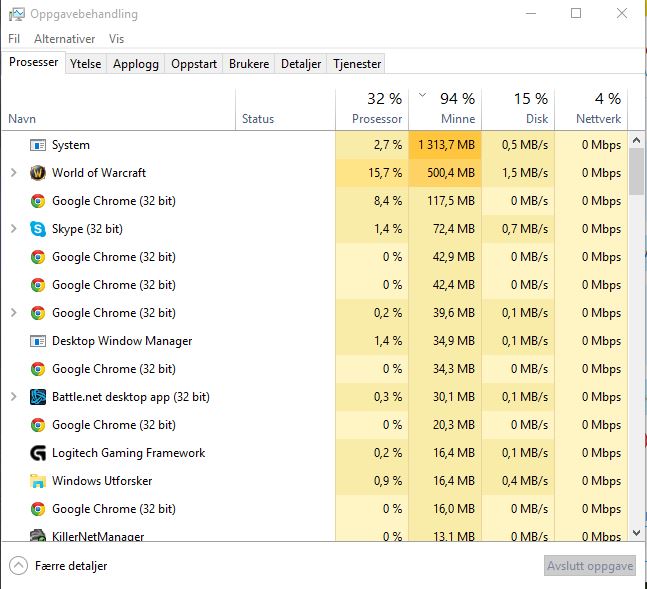Click the Avslutt oppgave button

(x=590, y=566)
